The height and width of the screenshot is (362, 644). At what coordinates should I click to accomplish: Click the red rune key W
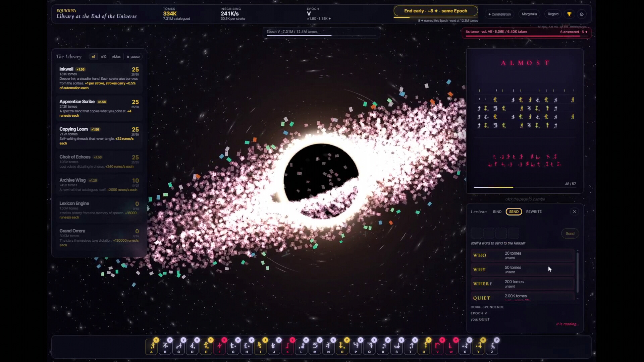[451, 347]
